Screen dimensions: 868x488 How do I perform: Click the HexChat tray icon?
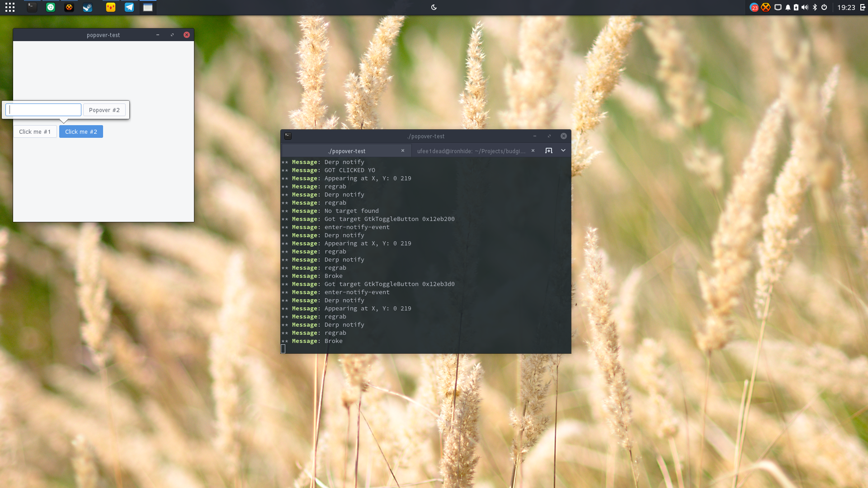765,7
